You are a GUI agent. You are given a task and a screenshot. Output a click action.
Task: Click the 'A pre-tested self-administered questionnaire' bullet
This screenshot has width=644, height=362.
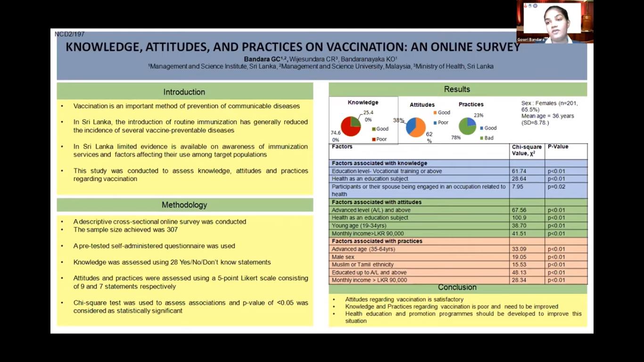pos(154,246)
